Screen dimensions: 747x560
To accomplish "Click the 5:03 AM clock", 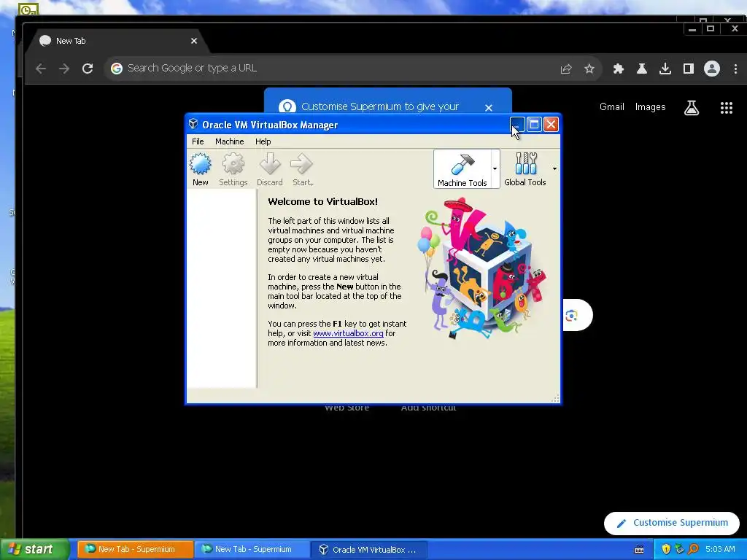I will [720, 550].
